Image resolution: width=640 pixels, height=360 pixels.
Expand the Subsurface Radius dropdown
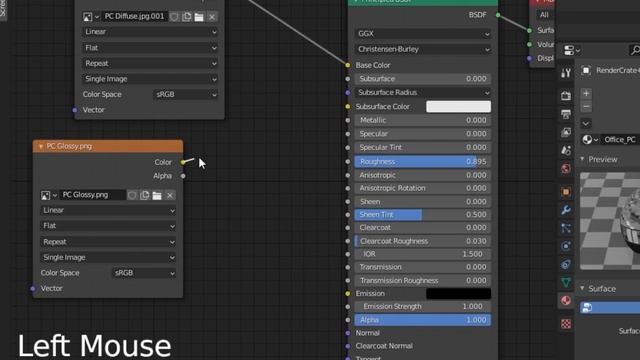tap(423, 93)
